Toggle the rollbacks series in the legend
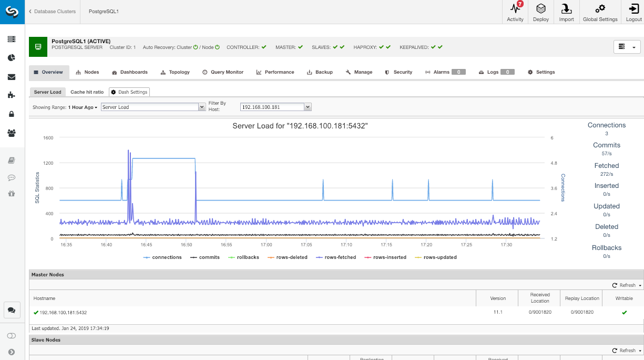Image resolution: width=644 pixels, height=360 pixels. pos(243,257)
